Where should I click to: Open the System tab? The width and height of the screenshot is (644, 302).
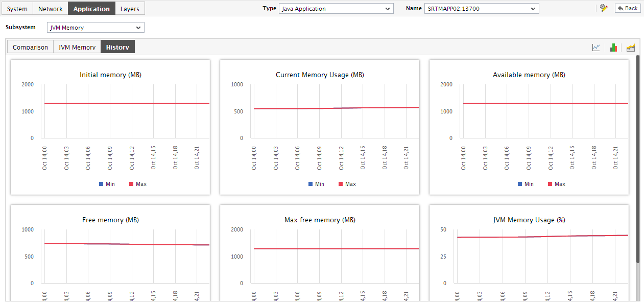[17, 9]
